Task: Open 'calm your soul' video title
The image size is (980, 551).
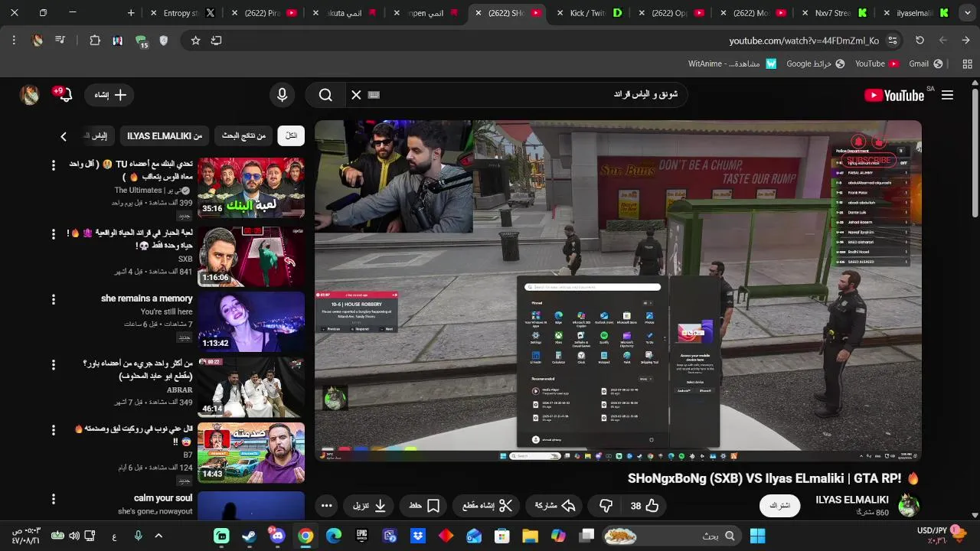Action: (x=163, y=498)
